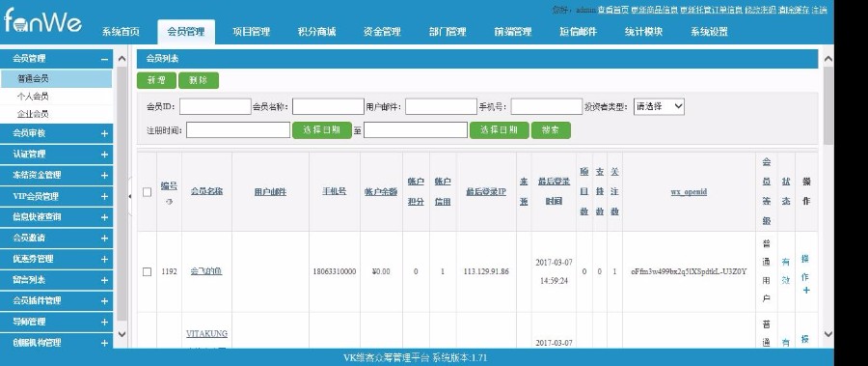This screenshot has width=868, height=366.
Task: Sort by the wx_openid column header
Action: [689, 192]
